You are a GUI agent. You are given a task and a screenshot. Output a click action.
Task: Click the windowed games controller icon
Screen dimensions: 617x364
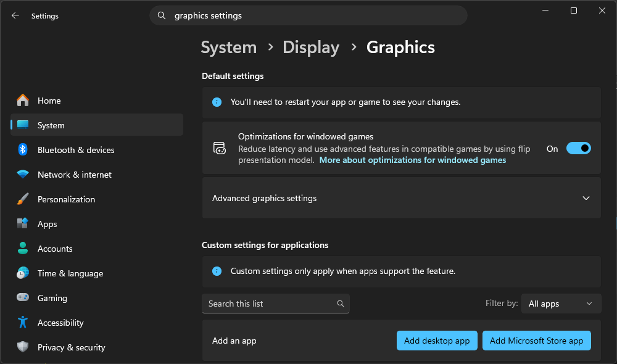tap(220, 148)
